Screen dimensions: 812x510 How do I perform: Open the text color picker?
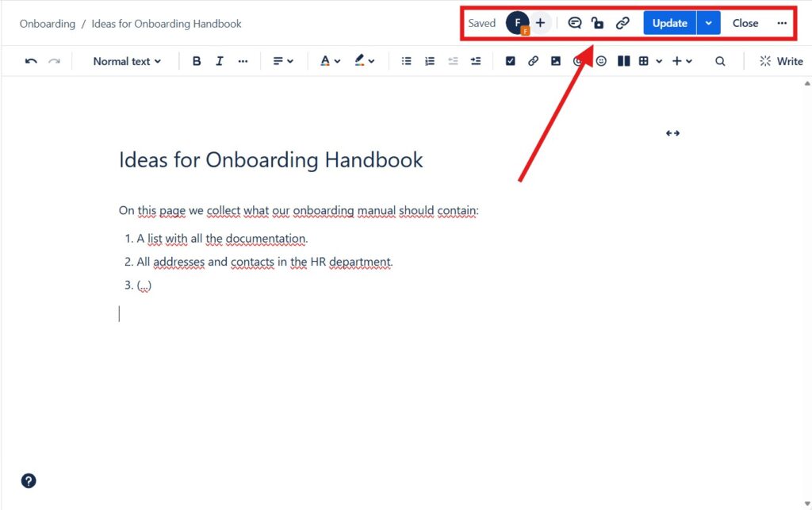pos(328,60)
